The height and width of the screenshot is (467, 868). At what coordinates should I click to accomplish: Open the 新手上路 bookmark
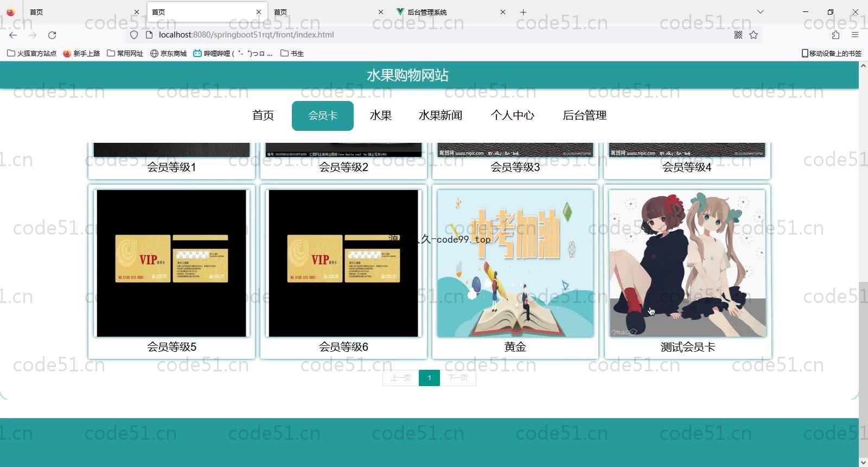pyautogui.click(x=81, y=53)
